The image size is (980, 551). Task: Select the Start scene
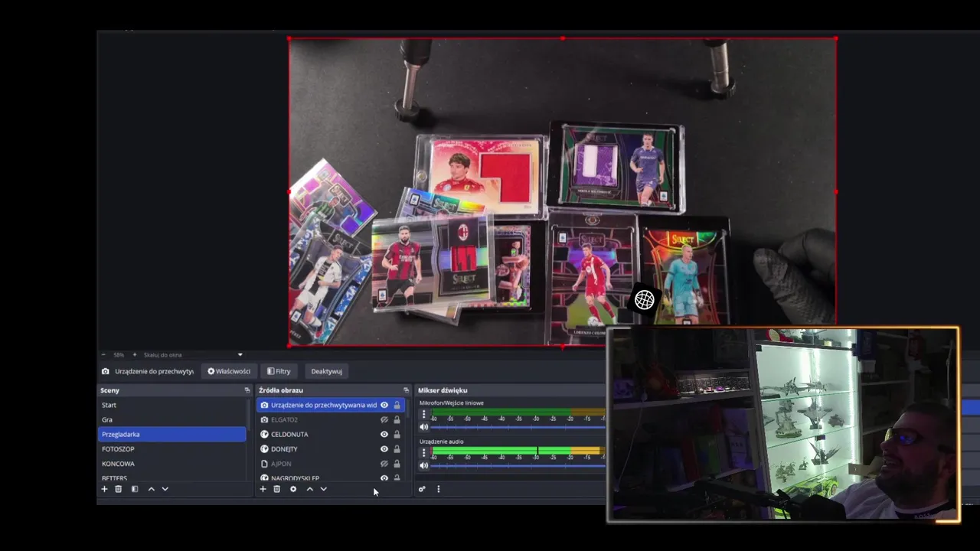pyautogui.click(x=172, y=405)
